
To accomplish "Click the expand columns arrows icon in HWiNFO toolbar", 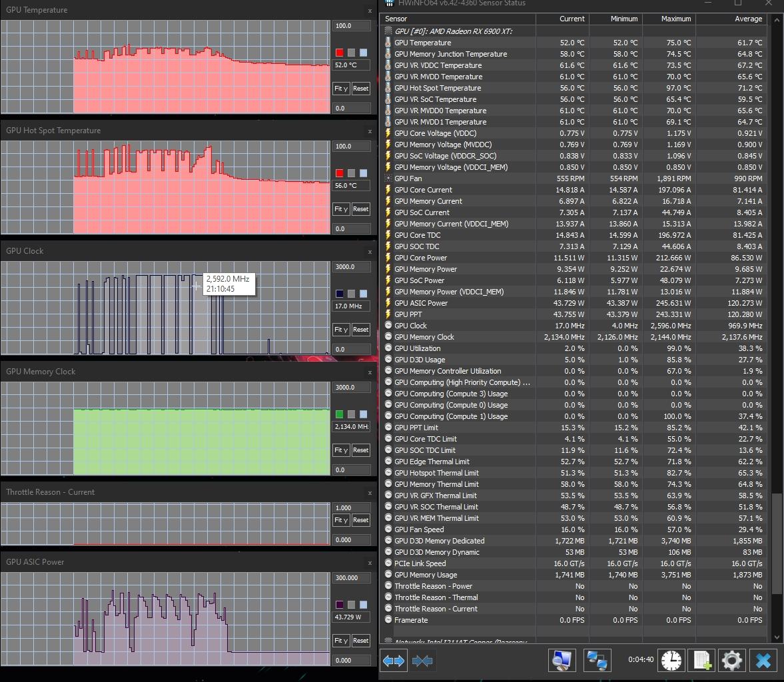I will 394,661.
